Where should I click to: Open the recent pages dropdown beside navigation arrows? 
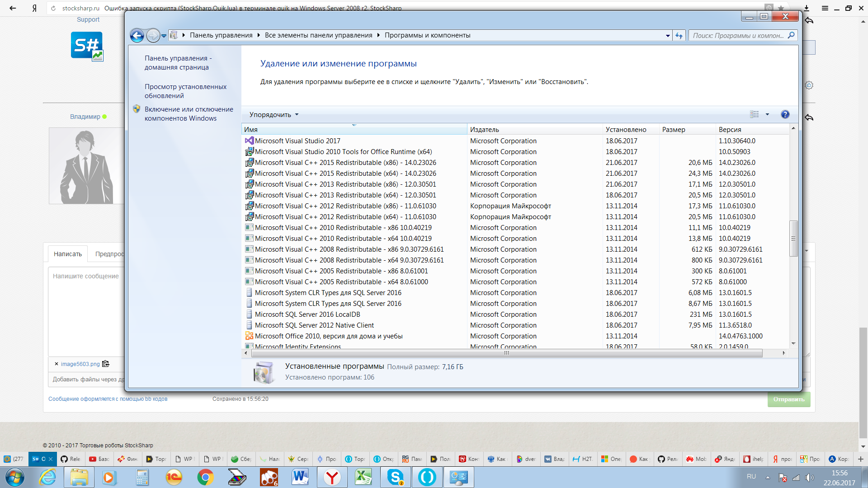[164, 36]
